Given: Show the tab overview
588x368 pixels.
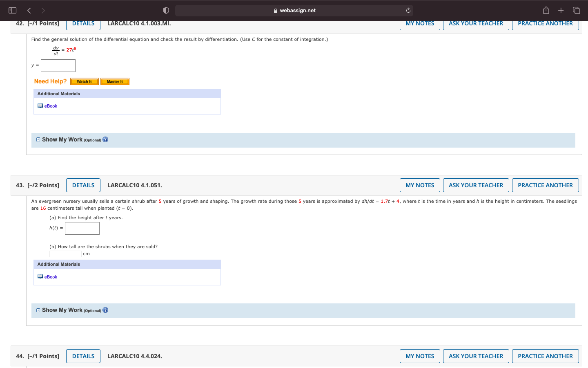Looking at the screenshot, I should click(x=576, y=10).
